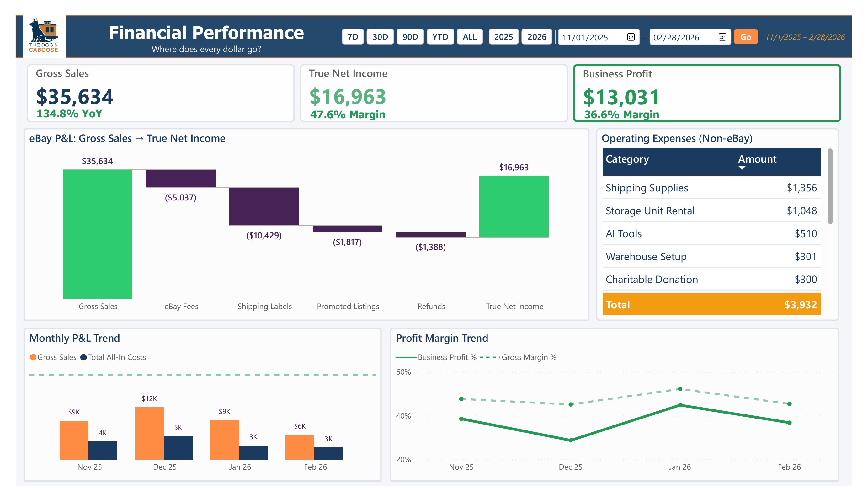The image size is (868, 502).
Task: Select the 90D range option
Action: coord(411,37)
